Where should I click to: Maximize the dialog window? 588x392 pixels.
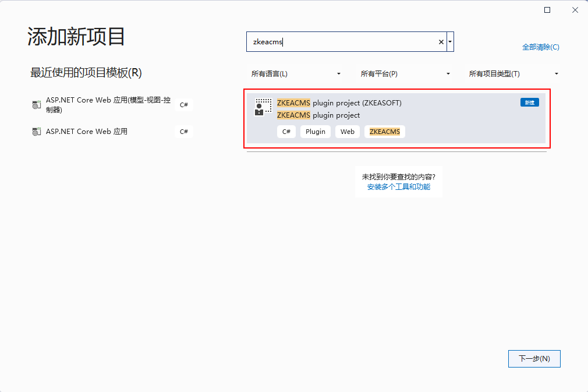pos(547,10)
